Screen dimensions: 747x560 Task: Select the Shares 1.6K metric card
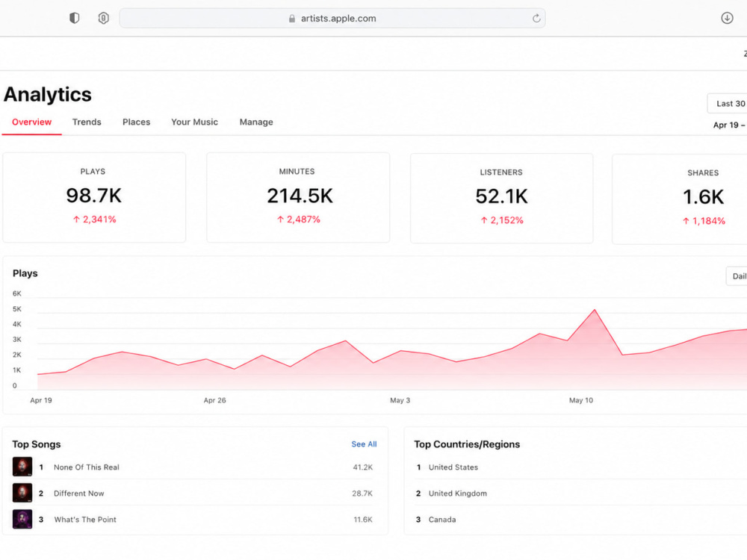point(680,199)
